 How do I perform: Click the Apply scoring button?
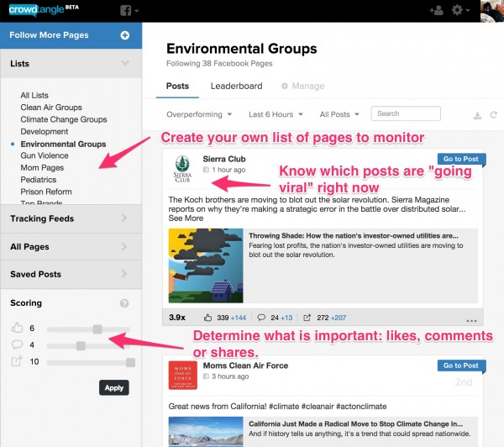coord(113,388)
